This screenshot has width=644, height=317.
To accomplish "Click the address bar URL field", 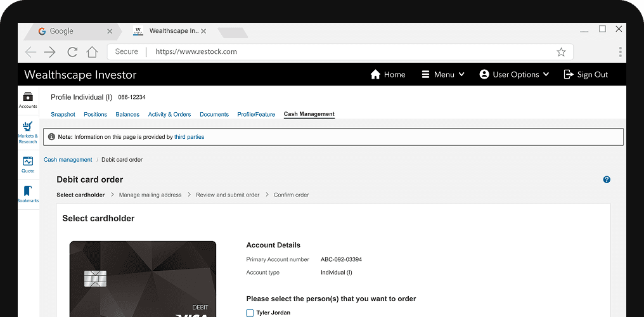I will 340,52.
